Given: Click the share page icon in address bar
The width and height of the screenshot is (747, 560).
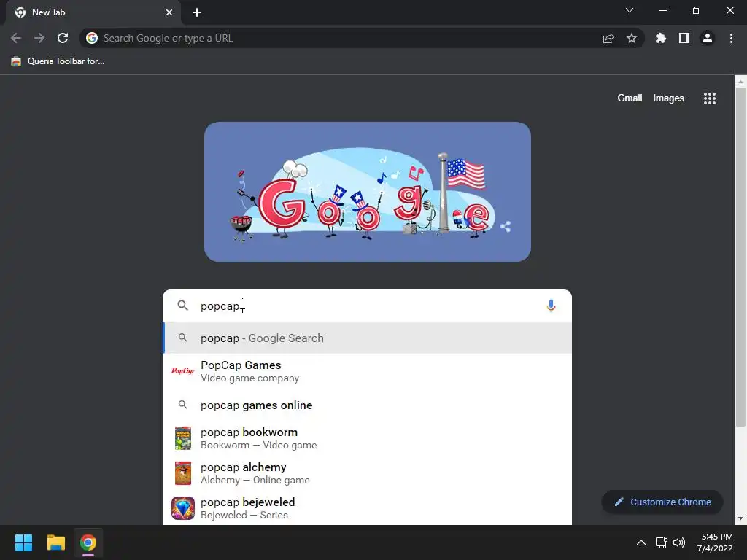Looking at the screenshot, I should click(608, 38).
